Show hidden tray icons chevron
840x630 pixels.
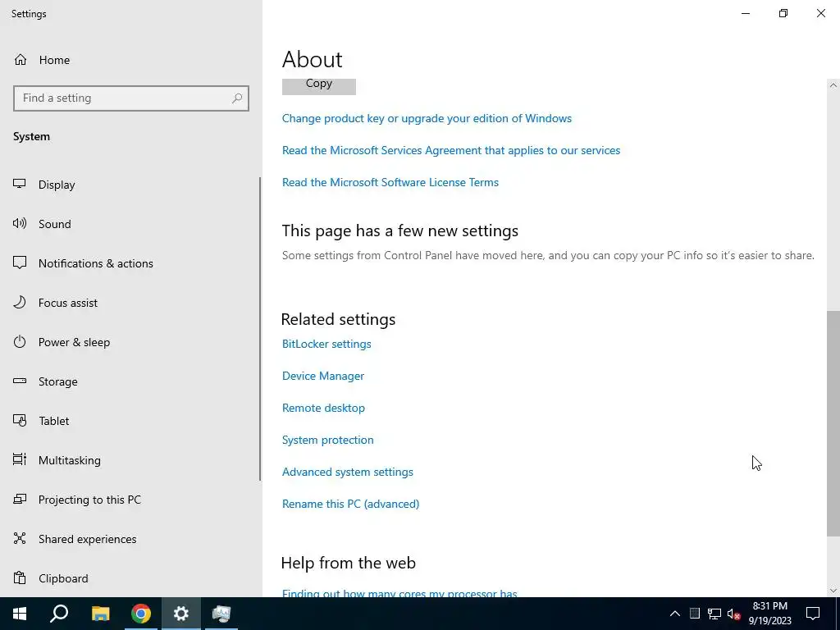[675, 614]
